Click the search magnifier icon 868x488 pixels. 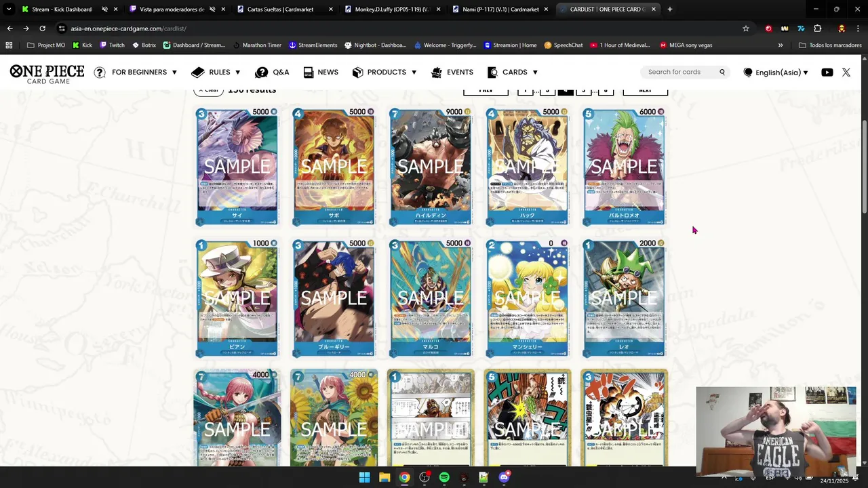coord(722,72)
